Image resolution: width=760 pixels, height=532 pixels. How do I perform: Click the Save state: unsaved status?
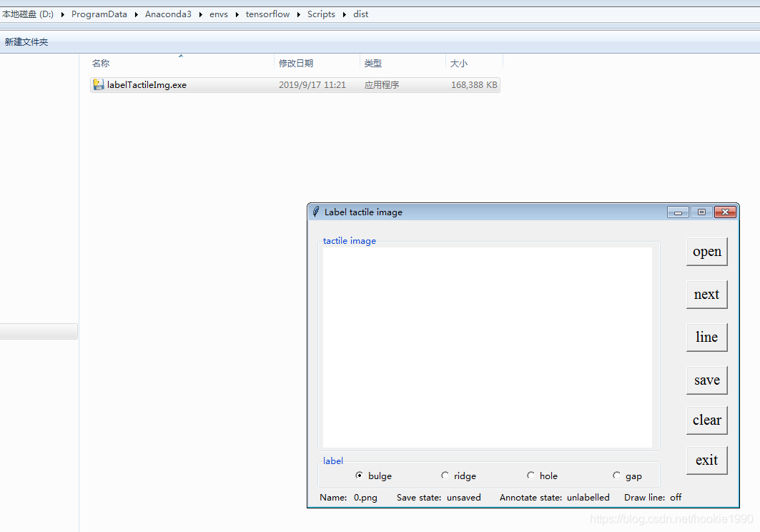tap(439, 498)
